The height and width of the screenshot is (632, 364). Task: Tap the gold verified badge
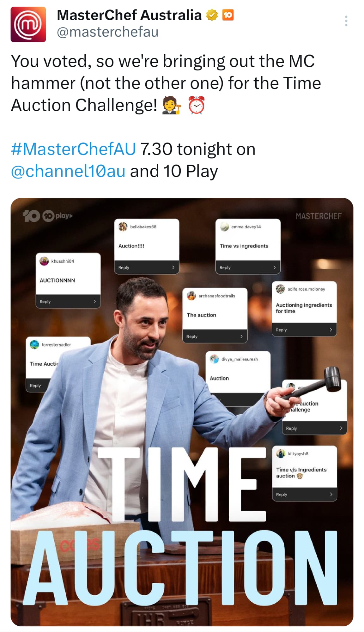pos(212,15)
